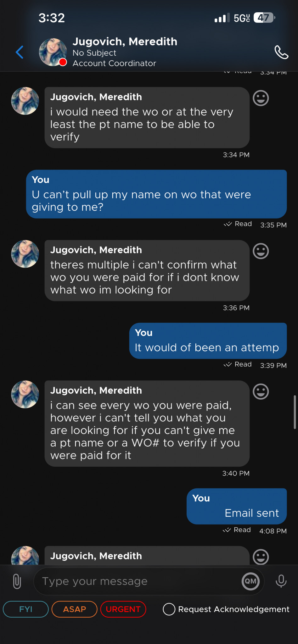Screen dimensions: 298x644
Task: Tap the microphone to dictate a message
Action: click(x=281, y=581)
